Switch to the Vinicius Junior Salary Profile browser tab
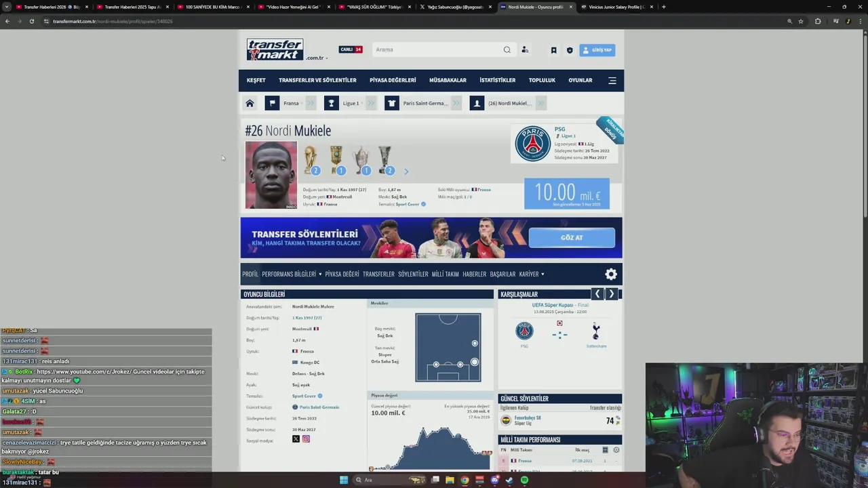The image size is (868, 488). (616, 7)
